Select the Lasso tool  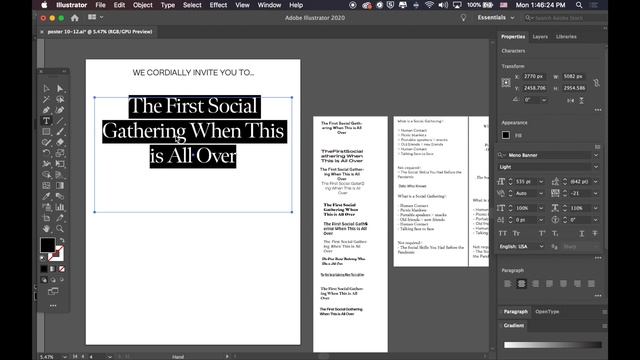(60, 99)
